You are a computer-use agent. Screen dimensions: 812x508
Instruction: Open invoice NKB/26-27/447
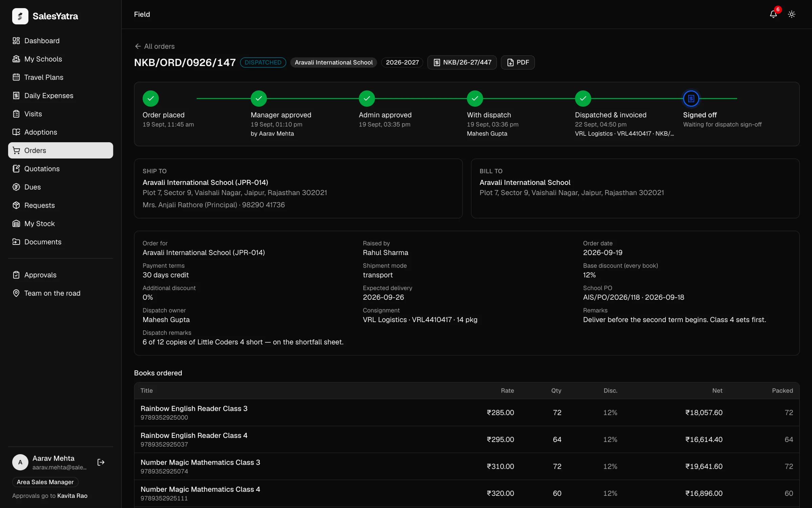tap(462, 62)
